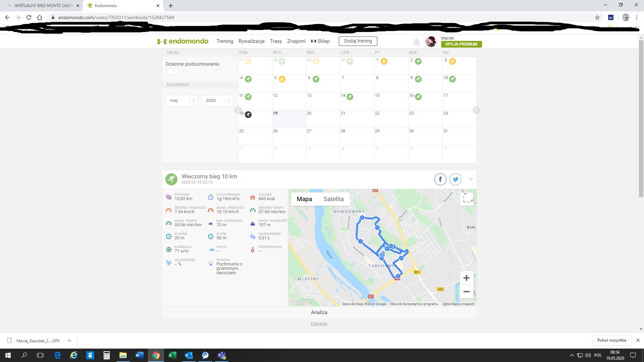Click the map zoom in plus

[466, 278]
